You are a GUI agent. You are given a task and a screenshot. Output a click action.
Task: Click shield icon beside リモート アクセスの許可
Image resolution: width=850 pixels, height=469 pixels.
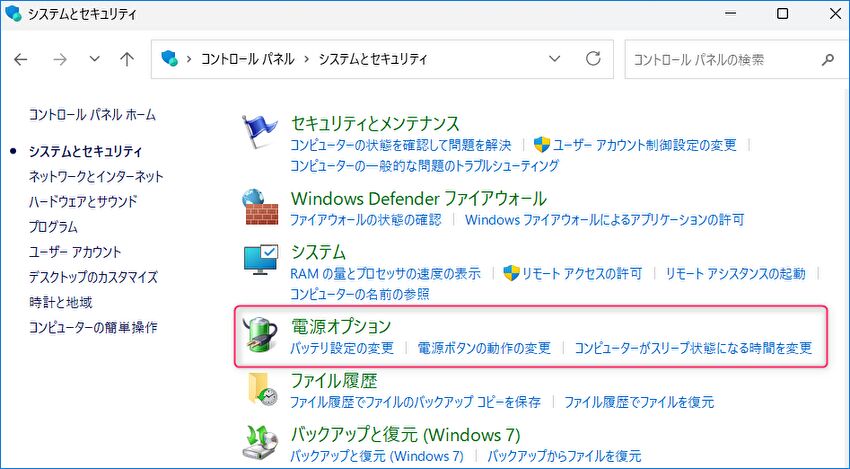(511, 273)
